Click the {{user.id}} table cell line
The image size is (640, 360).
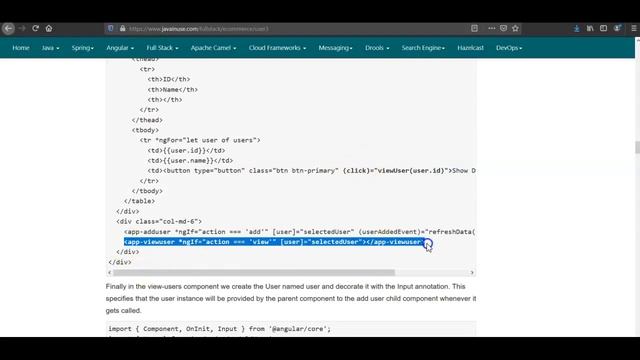(x=186, y=150)
